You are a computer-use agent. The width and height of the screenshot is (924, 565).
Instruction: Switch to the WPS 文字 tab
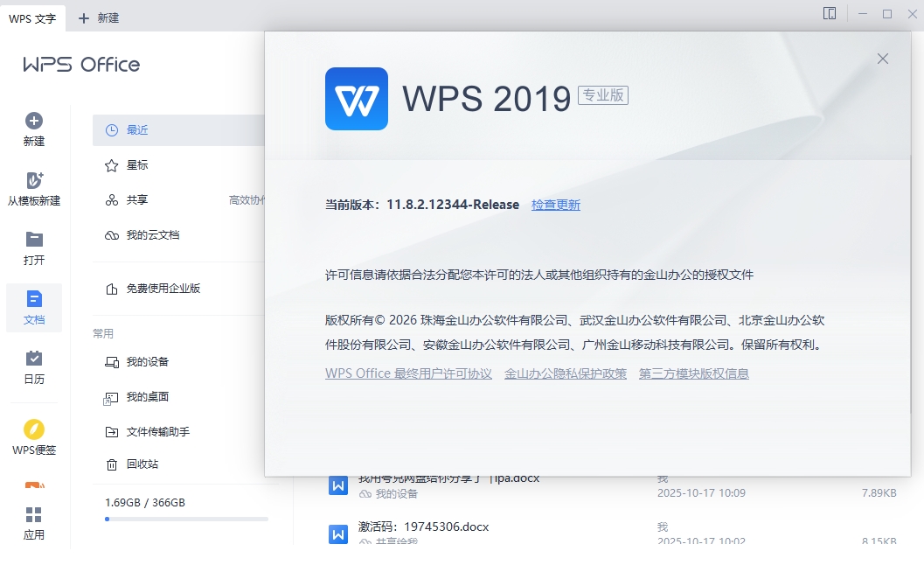coord(33,17)
